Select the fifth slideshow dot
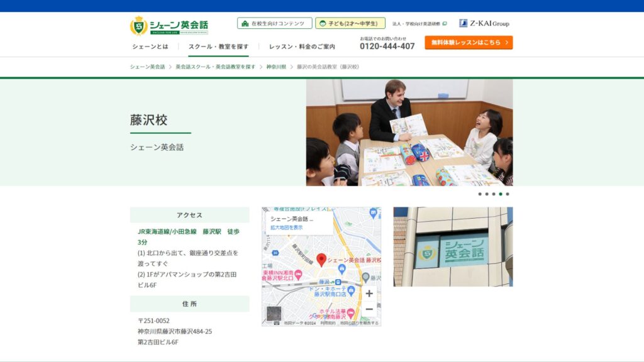This screenshot has width=644, height=362. tap(508, 194)
